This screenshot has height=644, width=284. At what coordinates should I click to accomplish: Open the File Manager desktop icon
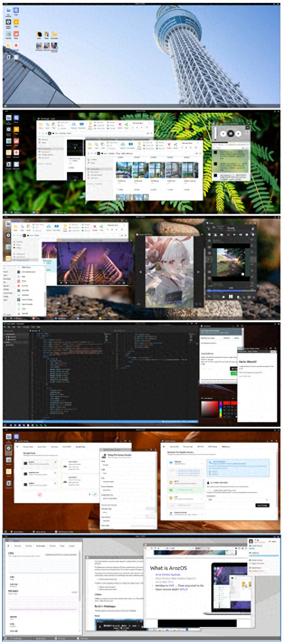8,10
